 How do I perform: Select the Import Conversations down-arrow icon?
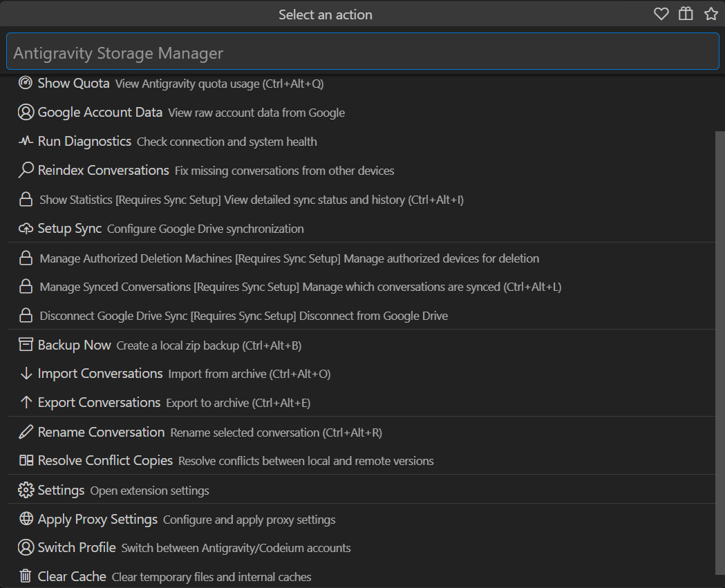(26, 372)
